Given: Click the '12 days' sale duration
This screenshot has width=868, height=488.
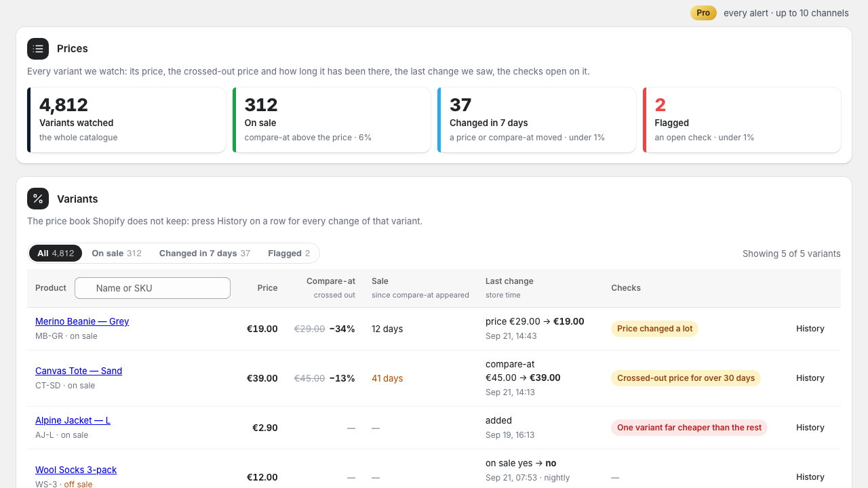Looking at the screenshot, I should click(387, 329).
